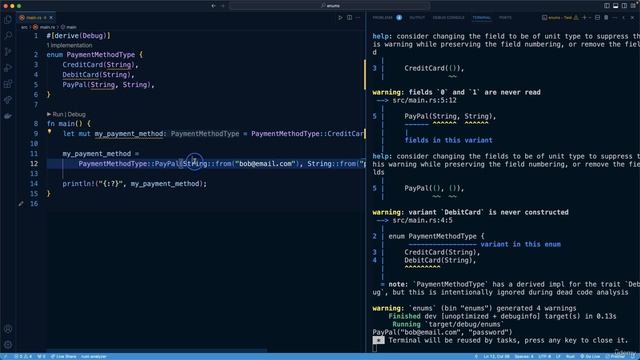Image resolution: width=640 pixels, height=360 pixels.
Task: Go back using the navigation back arrow
Action: coord(213,6)
